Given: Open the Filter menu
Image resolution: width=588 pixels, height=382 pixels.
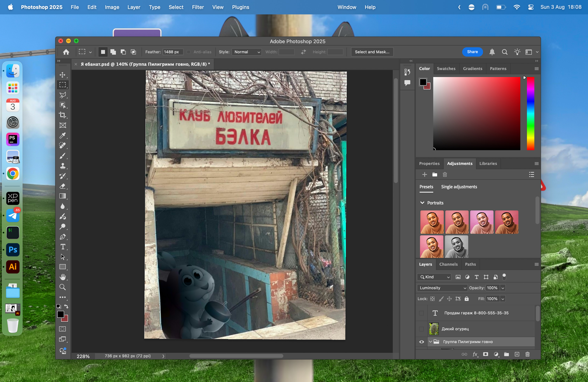Looking at the screenshot, I should (x=198, y=7).
